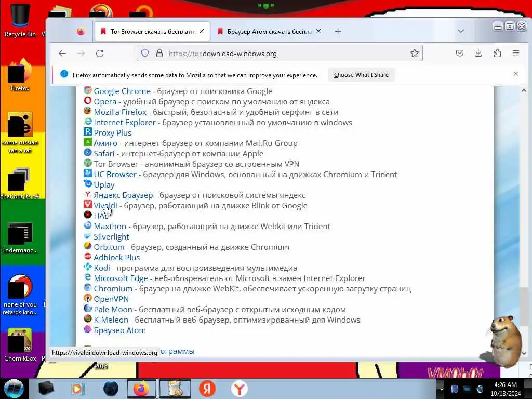
Task: Close the Браузер Атом tab
Action: click(318, 31)
